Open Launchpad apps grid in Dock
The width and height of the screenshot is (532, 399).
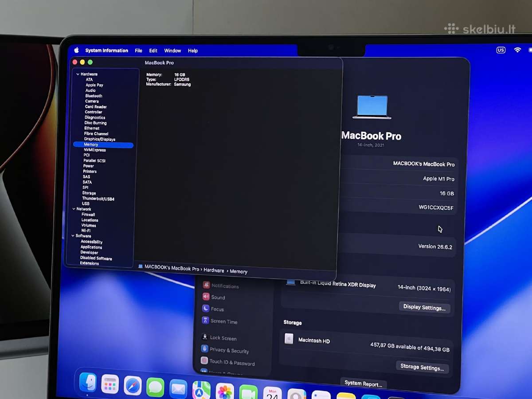click(x=110, y=384)
